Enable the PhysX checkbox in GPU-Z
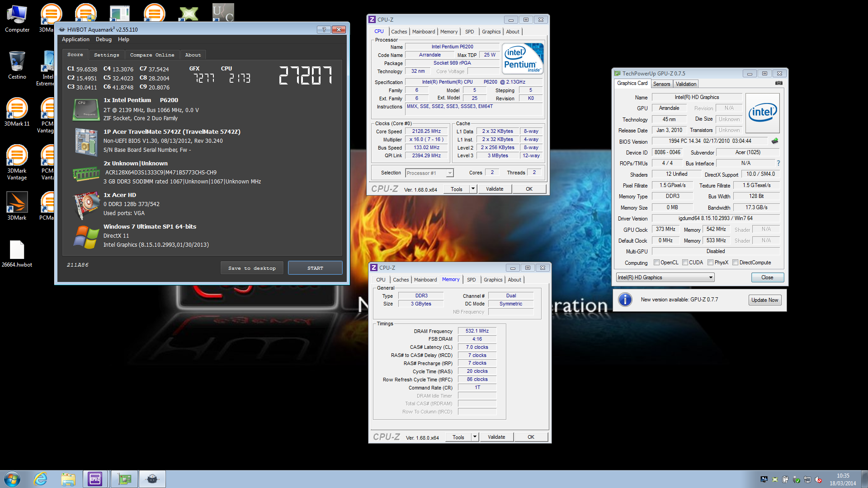The height and width of the screenshot is (488, 868). (x=711, y=263)
